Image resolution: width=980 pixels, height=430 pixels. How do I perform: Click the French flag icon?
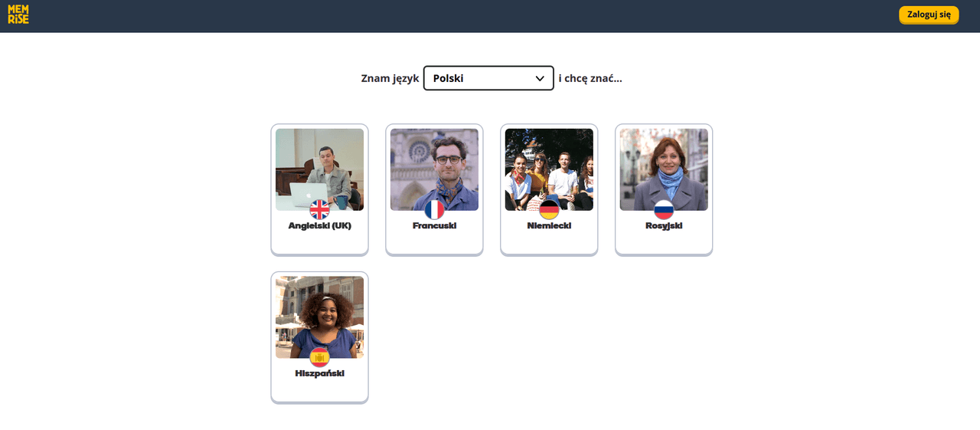tap(434, 210)
